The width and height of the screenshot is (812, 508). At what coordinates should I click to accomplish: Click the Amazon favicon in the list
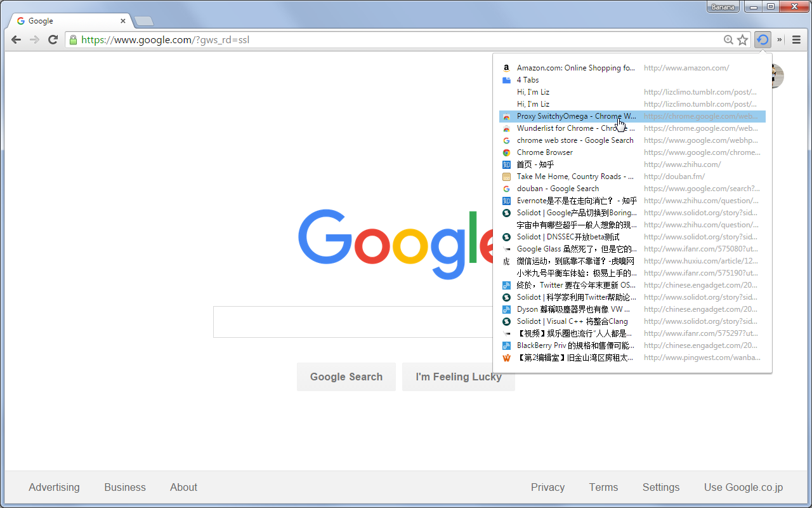(x=506, y=67)
